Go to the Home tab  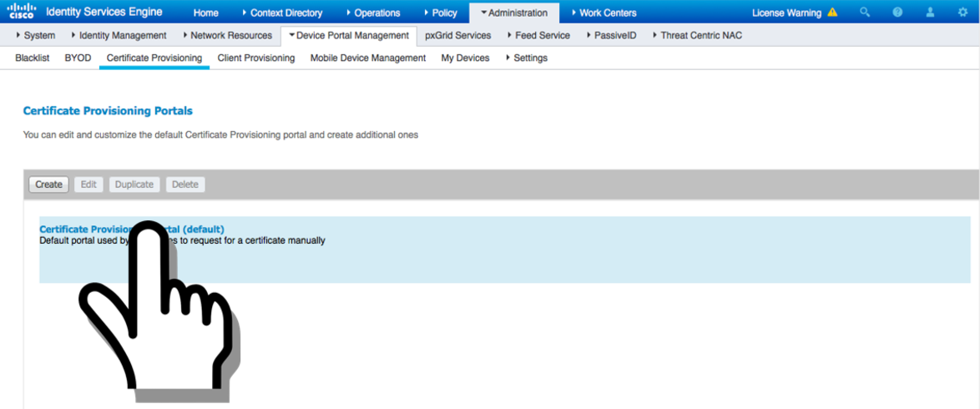point(205,13)
